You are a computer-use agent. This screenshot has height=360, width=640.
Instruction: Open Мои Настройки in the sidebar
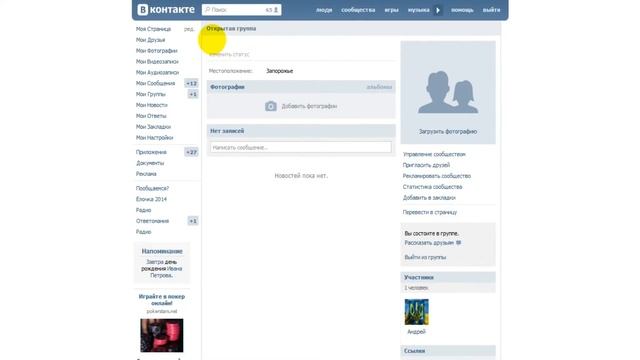(x=155, y=138)
